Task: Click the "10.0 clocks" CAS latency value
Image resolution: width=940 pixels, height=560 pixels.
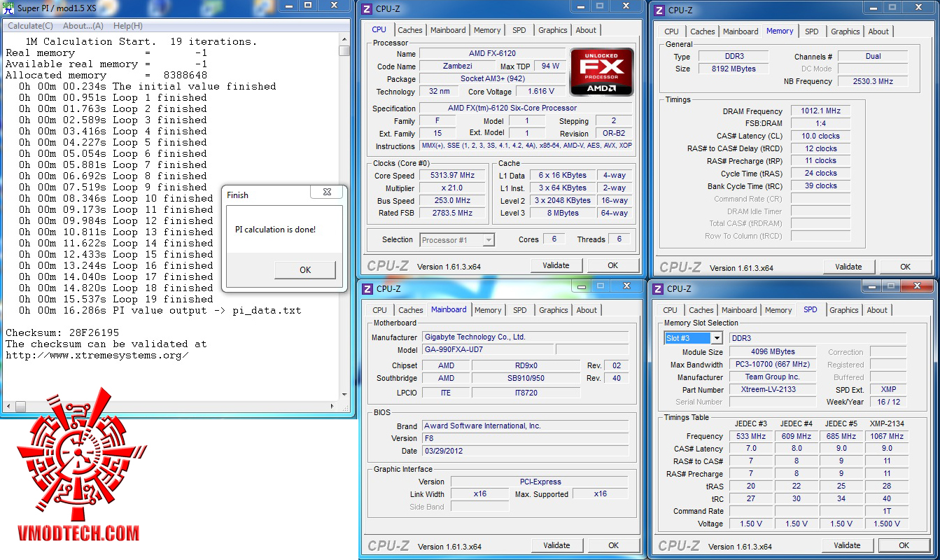Action: tap(820, 136)
